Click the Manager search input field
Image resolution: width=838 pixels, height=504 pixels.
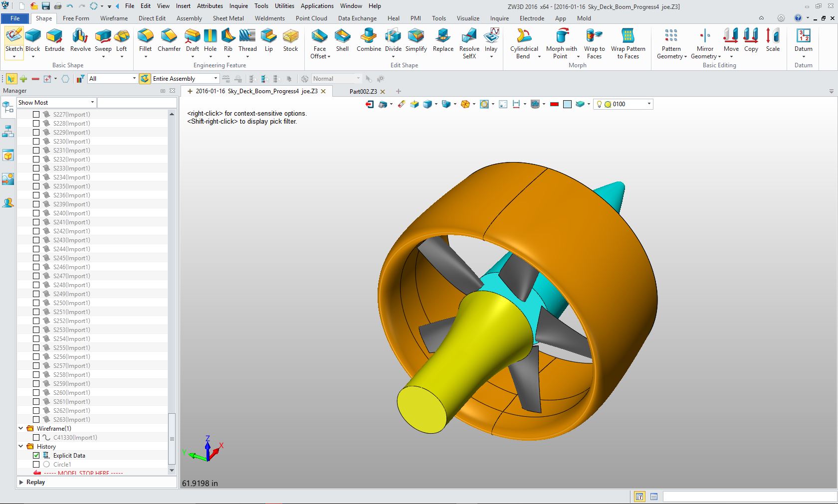click(137, 103)
